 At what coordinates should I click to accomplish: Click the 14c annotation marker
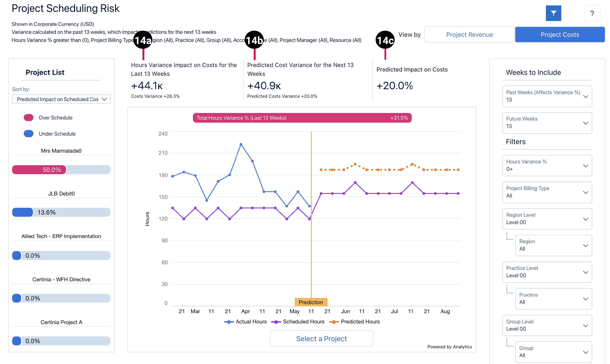pyautogui.click(x=385, y=40)
